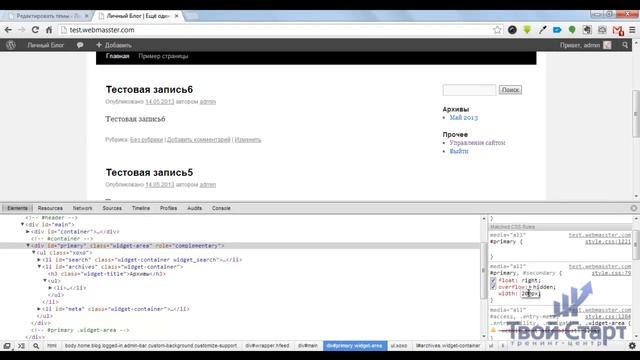This screenshot has width=640, height=360.
Task: Open the 'Май 2013' archive link
Action: (464, 118)
